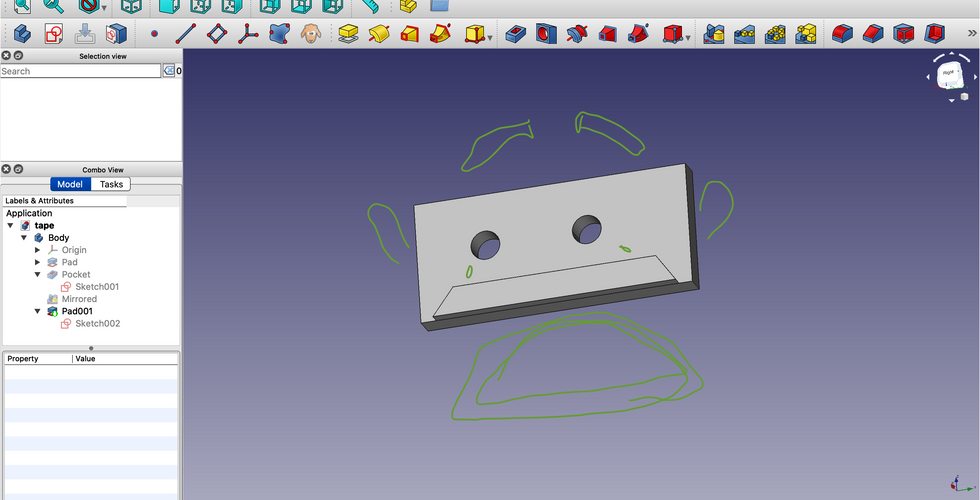Click the Clone sheep icon
Screen dimensions: 980x500
pyautogui.click(x=311, y=33)
